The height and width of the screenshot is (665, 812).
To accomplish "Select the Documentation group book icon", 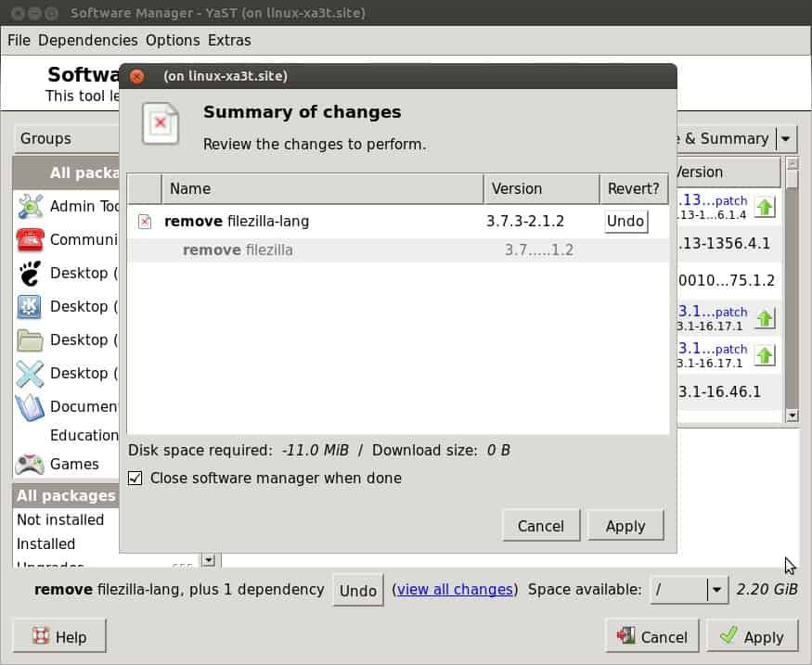I will [30, 407].
